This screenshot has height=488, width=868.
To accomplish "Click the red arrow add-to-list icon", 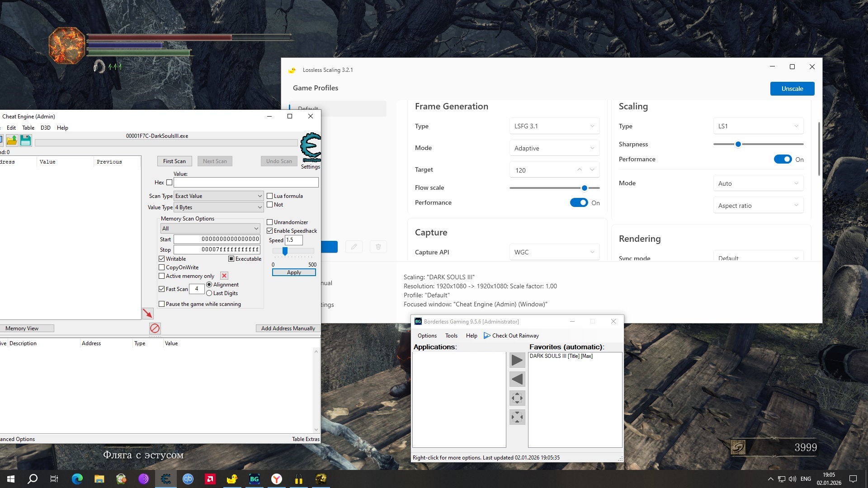I will [147, 313].
